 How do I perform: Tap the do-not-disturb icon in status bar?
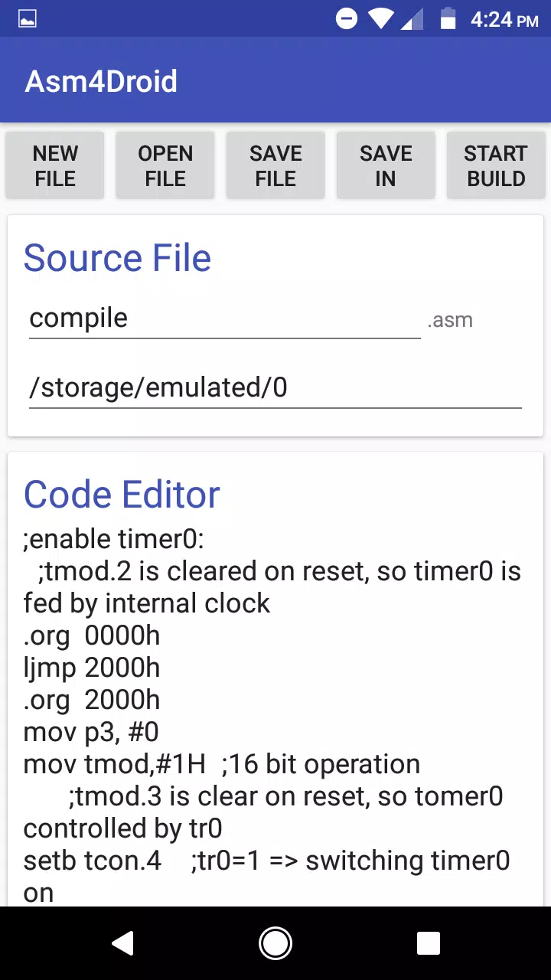coord(347,19)
